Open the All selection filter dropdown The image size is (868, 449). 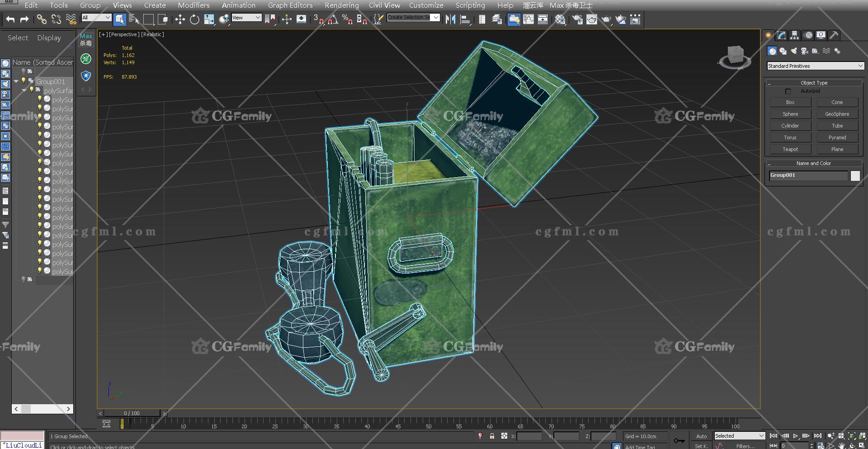pyautogui.click(x=96, y=18)
